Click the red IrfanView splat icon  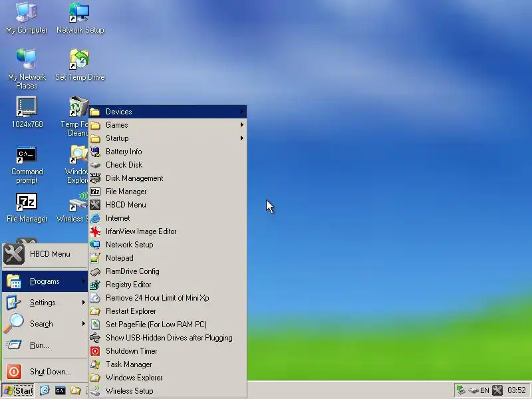click(95, 231)
